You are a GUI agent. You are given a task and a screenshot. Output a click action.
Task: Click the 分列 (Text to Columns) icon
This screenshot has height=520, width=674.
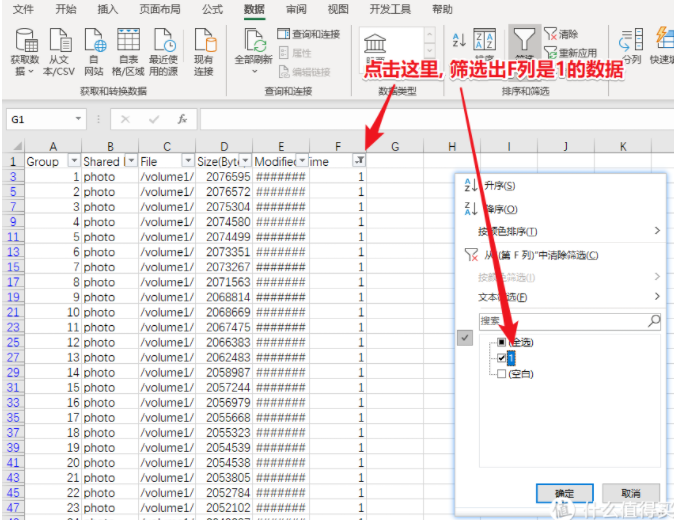pos(631,41)
